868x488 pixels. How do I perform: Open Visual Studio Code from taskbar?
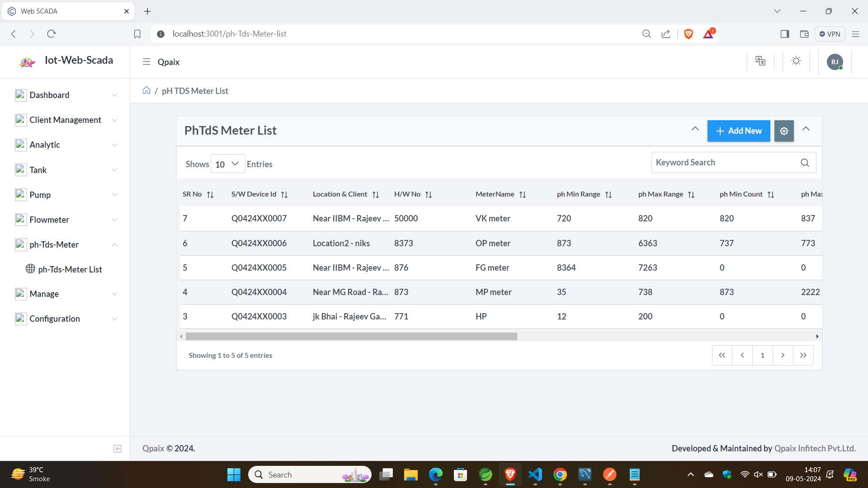pos(535,474)
